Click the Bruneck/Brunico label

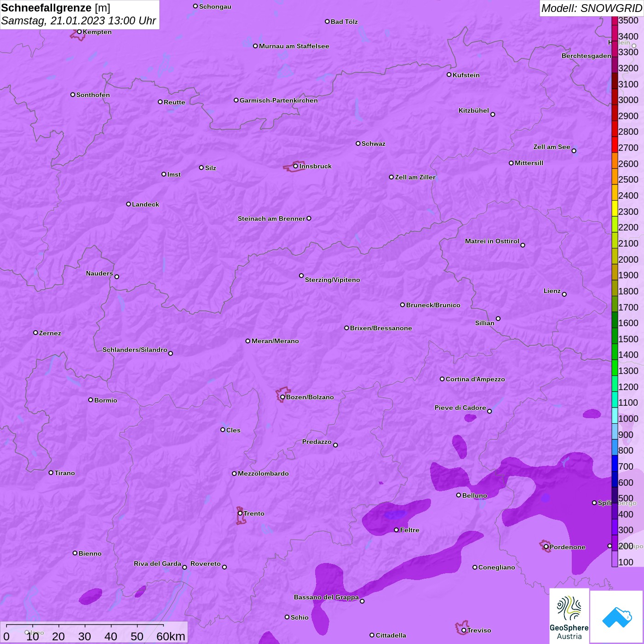(433, 305)
